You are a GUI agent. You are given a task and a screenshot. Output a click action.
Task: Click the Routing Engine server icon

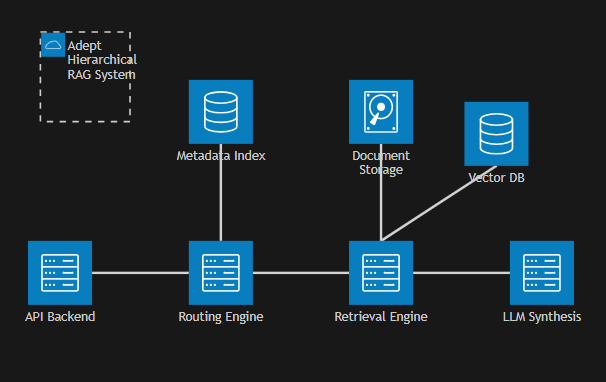click(x=221, y=273)
